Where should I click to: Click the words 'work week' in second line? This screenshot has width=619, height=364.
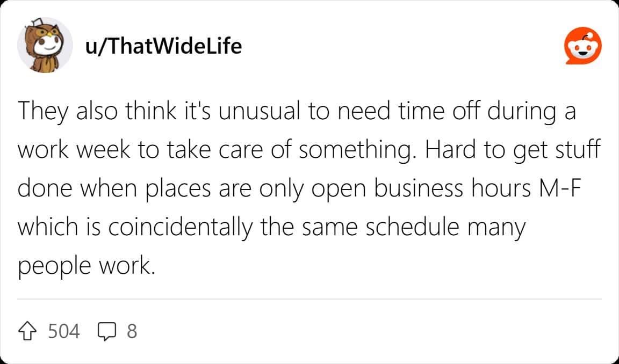pos(74,150)
